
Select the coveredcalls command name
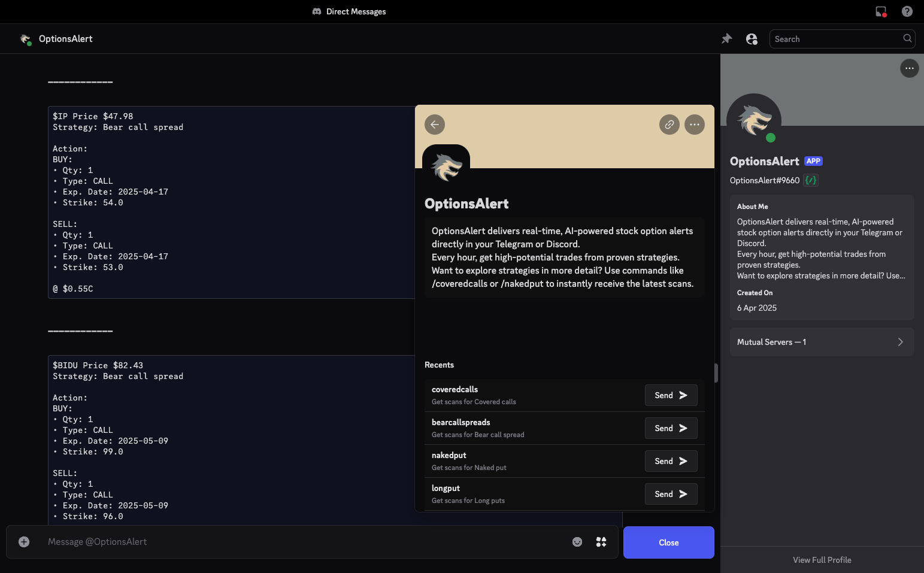pos(455,389)
